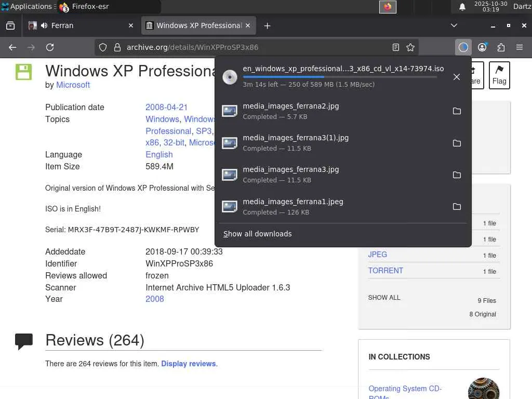Click the site security padlock icon
The image size is (532, 399).
(x=117, y=47)
